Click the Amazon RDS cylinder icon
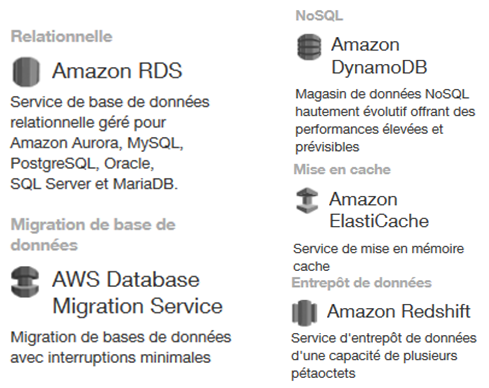489x388 pixels. click(26, 71)
